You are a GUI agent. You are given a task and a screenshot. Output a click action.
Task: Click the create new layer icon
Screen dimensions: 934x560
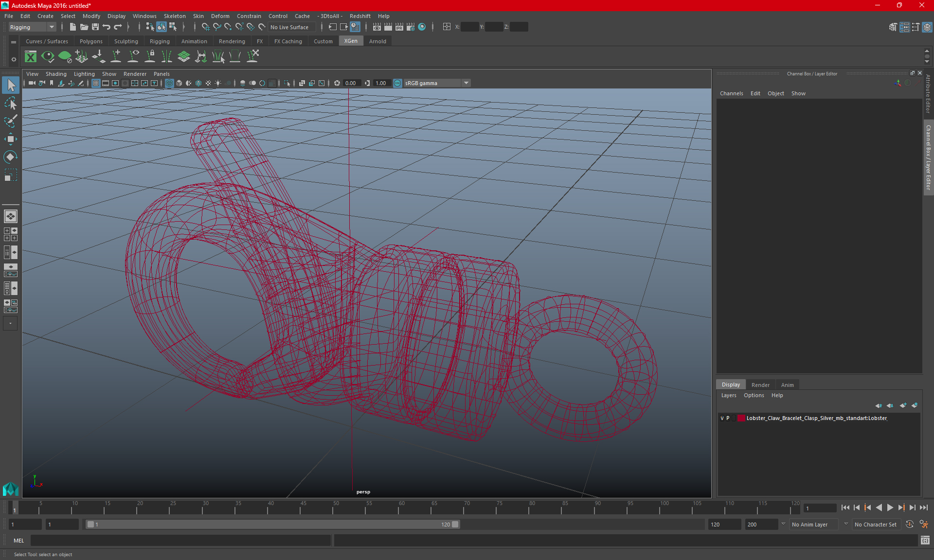pos(903,405)
